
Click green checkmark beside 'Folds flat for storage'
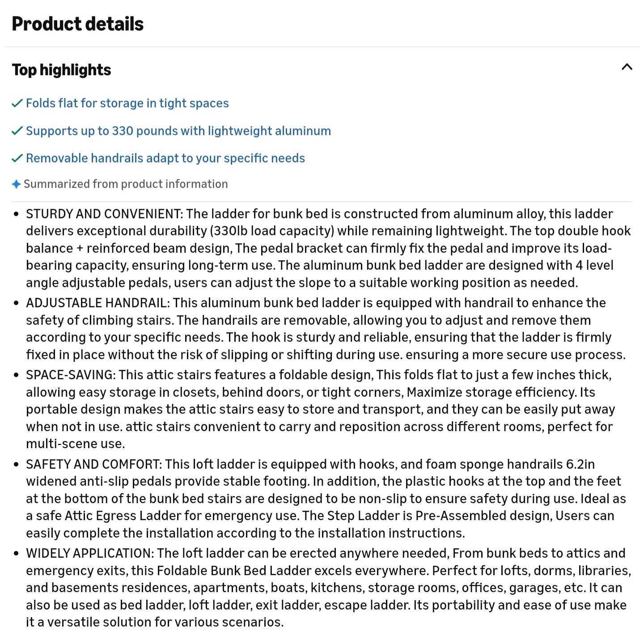coord(17,103)
